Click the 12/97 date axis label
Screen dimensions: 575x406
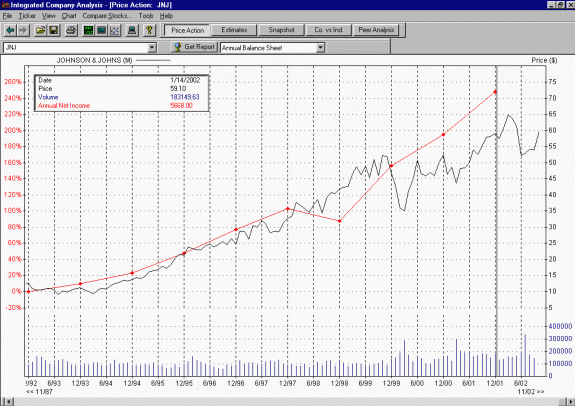(x=288, y=383)
